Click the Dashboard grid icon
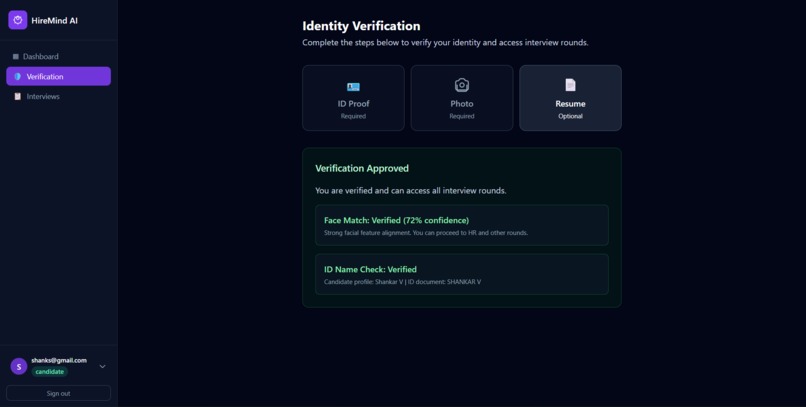The width and height of the screenshot is (806, 407). (15, 57)
